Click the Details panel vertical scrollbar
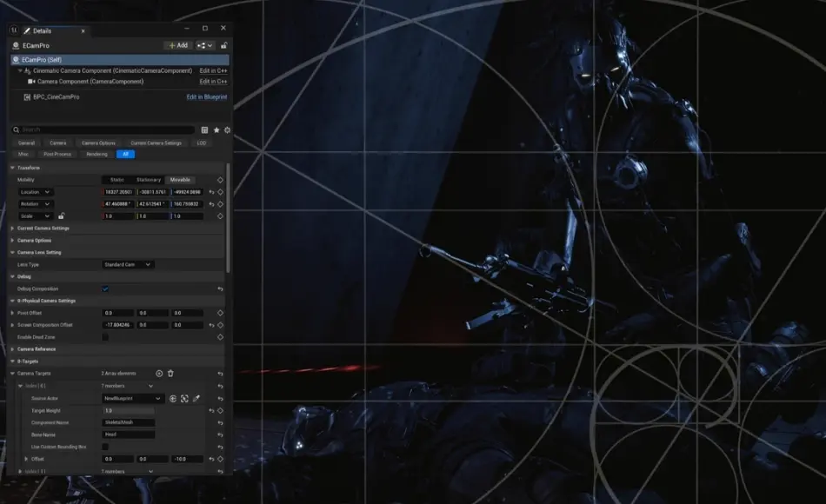Screen dimensions: 826x504 pyautogui.click(x=228, y=218)
